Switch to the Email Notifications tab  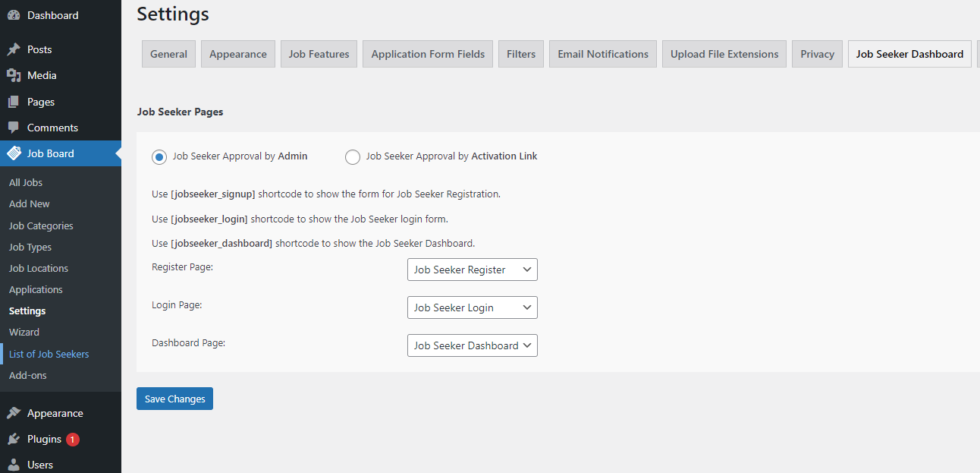602,53
